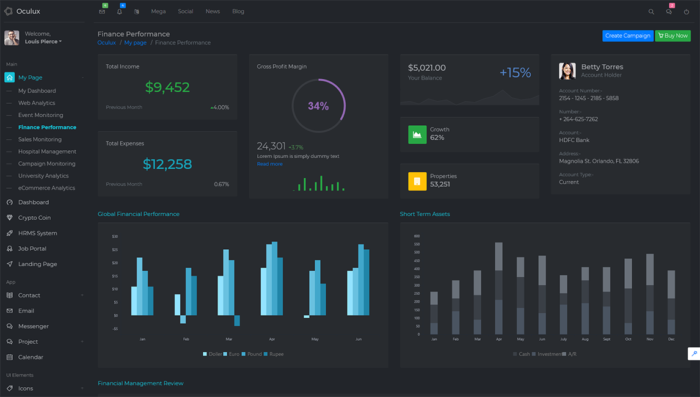Click Betty Torres's profile photo
Image resolution: width=700 pixels, height=397 pixels.
pos(567,71)
